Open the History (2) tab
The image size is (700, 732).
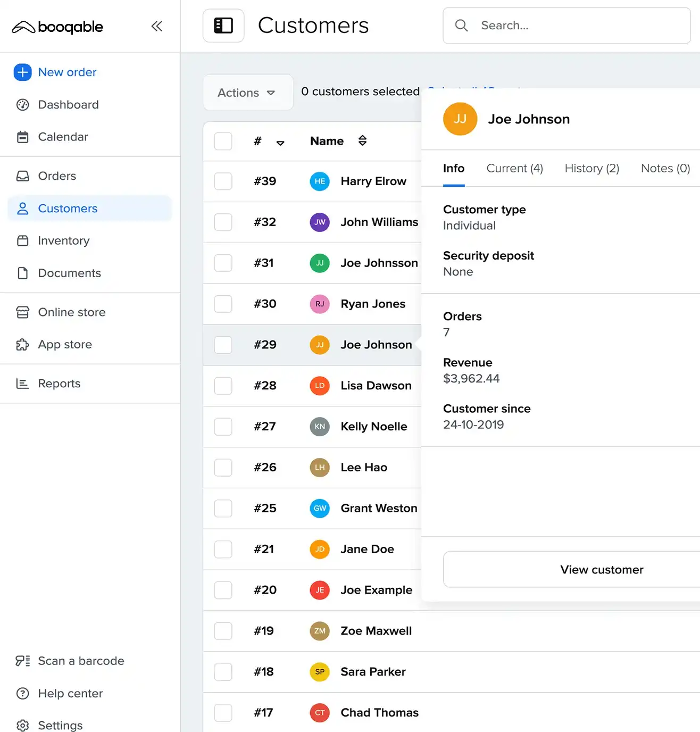591,169
